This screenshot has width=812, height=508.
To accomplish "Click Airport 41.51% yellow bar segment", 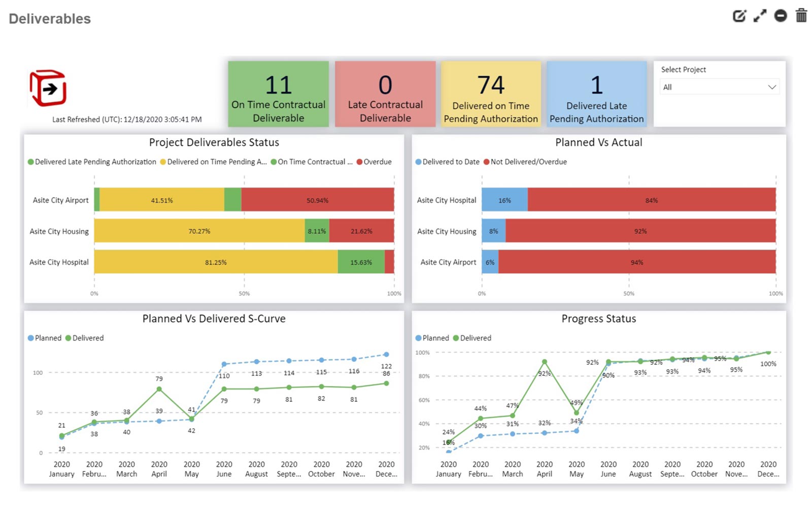I will pyautogui.click(x=162, y=200).
